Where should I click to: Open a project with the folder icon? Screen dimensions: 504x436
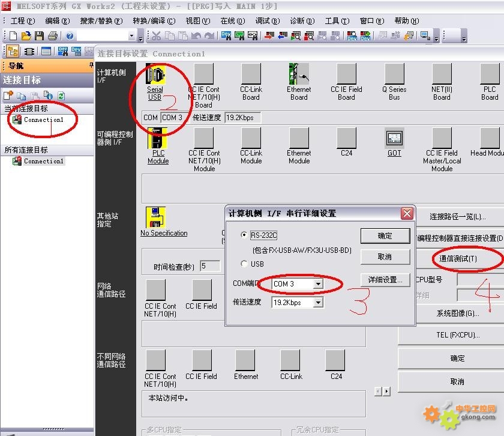pos(26,35)
